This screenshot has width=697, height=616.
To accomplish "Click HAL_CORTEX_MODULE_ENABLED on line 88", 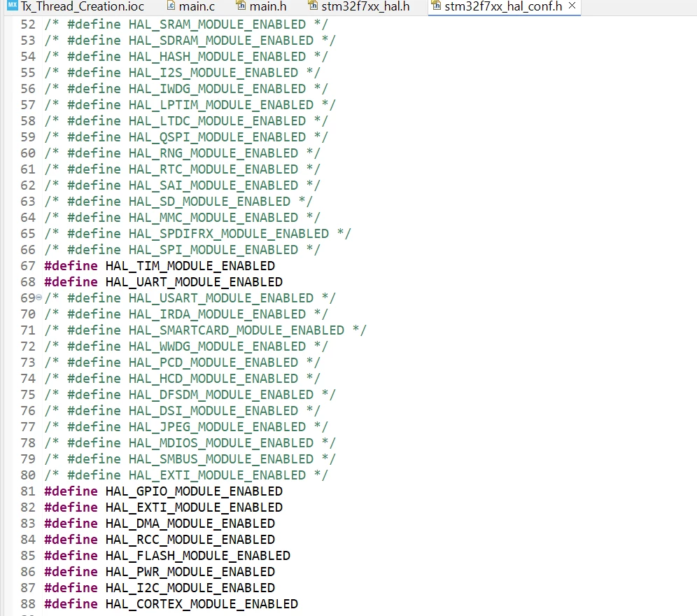I will (x=202, y=604).
